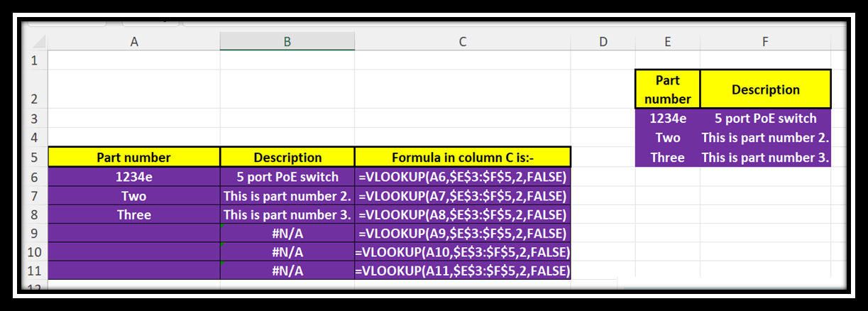Select empty purple cell A9
The width and height of the screenshot is (868, 311).
pyautogui.click(x=134, y=233)
